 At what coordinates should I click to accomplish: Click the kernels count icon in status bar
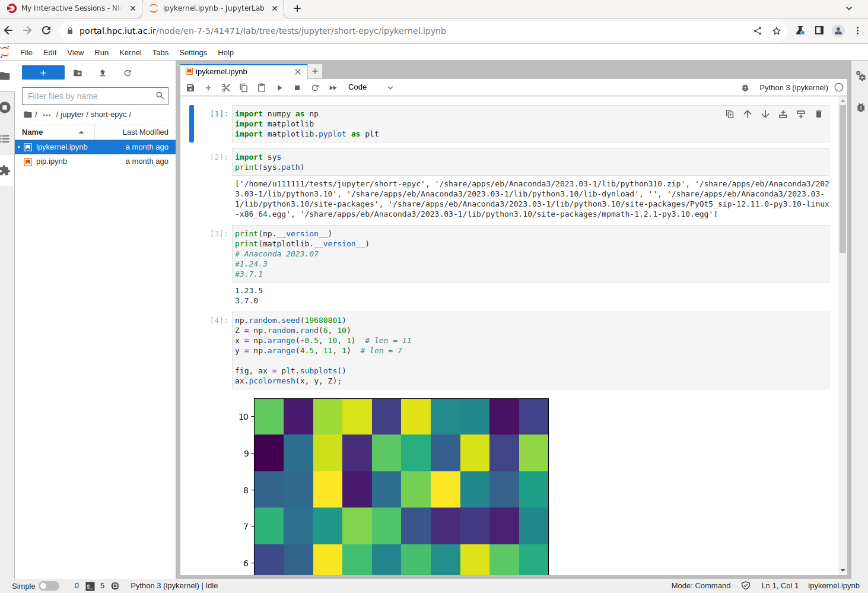[115, 586]
